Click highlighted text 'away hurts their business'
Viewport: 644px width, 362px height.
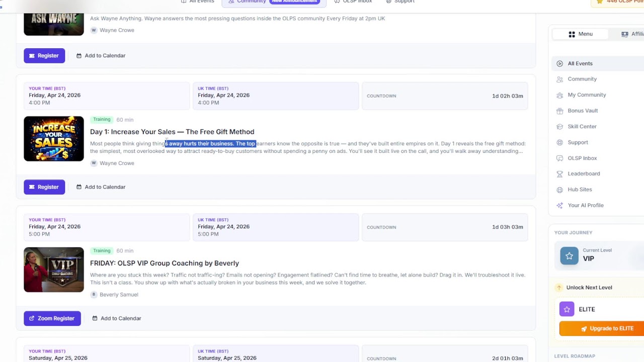tap(201, 144)
